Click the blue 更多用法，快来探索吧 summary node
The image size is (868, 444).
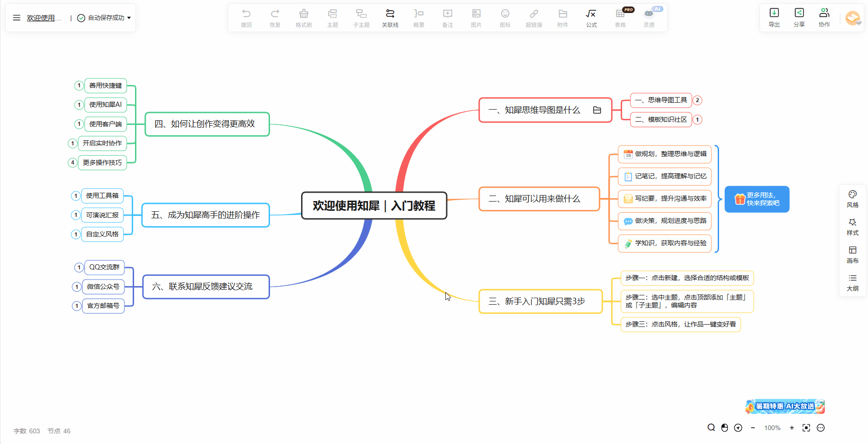click(x=757, y=199)
